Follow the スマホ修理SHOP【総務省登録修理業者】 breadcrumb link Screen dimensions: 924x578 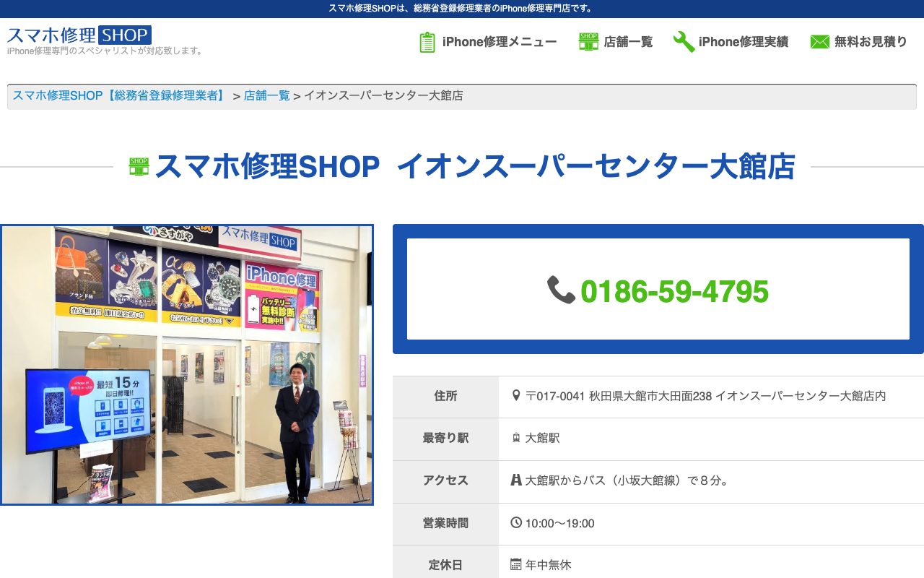point(120,95)
